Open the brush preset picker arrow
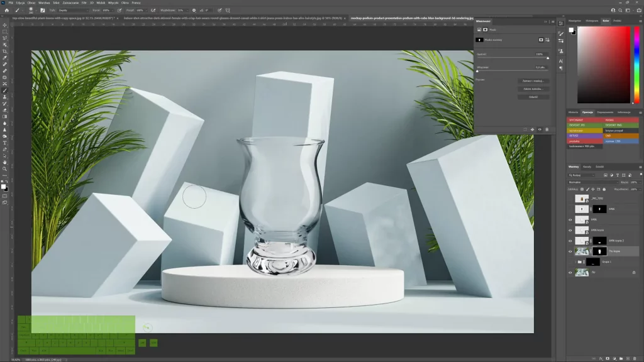 (36, 10)
